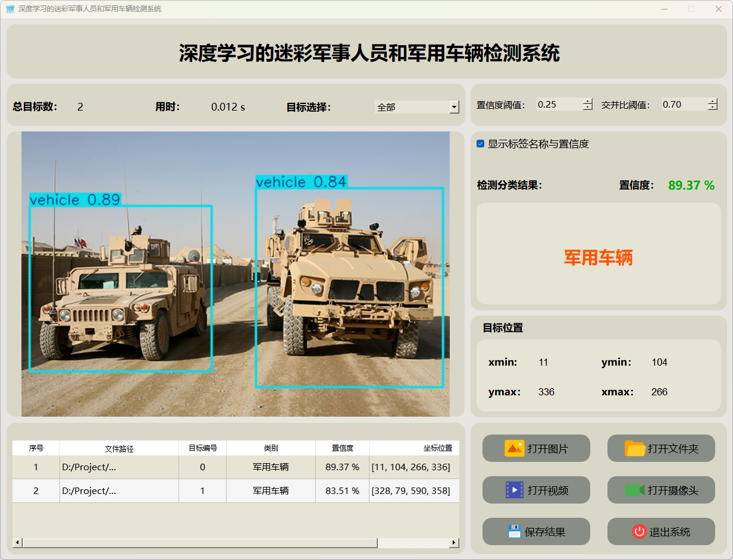The image size is (733, 560).
Task: Click coordinates cell [328, 79, 590, 358]
Action: 414,491
